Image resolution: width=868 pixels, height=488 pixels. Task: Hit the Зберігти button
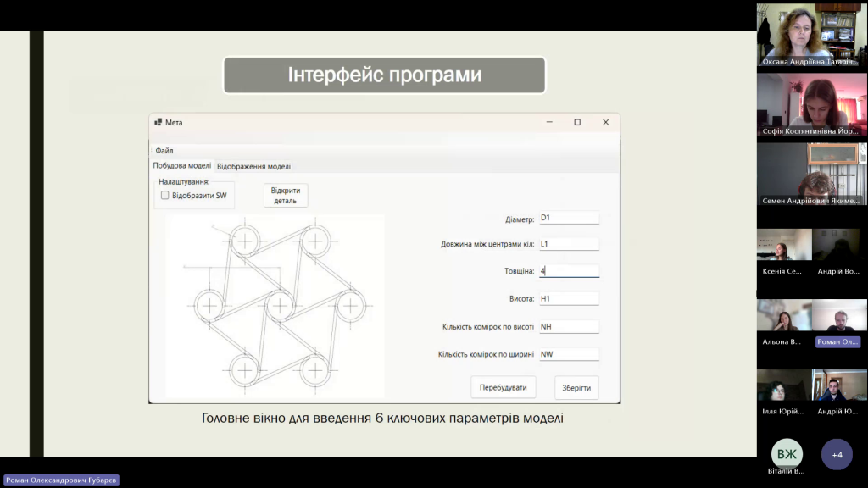(576, 388)
